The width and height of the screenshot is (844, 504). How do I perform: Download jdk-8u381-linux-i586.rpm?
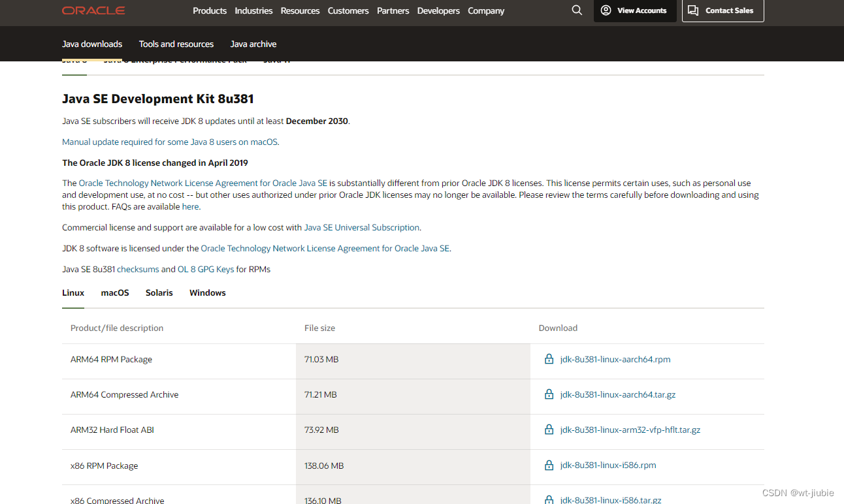[608, 465]
